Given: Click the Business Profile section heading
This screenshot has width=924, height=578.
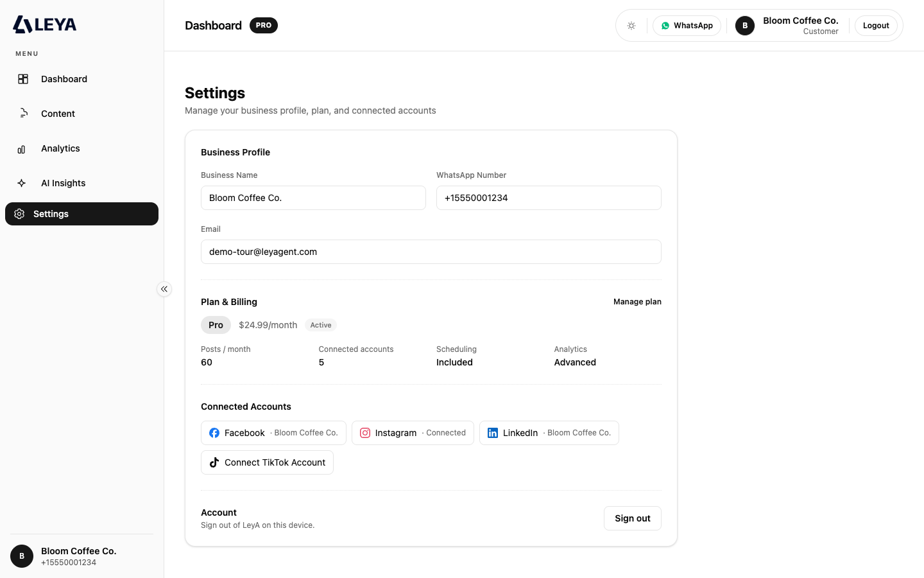Looking at the screenshot, I should pyautogui.click(x=235, y=152).
